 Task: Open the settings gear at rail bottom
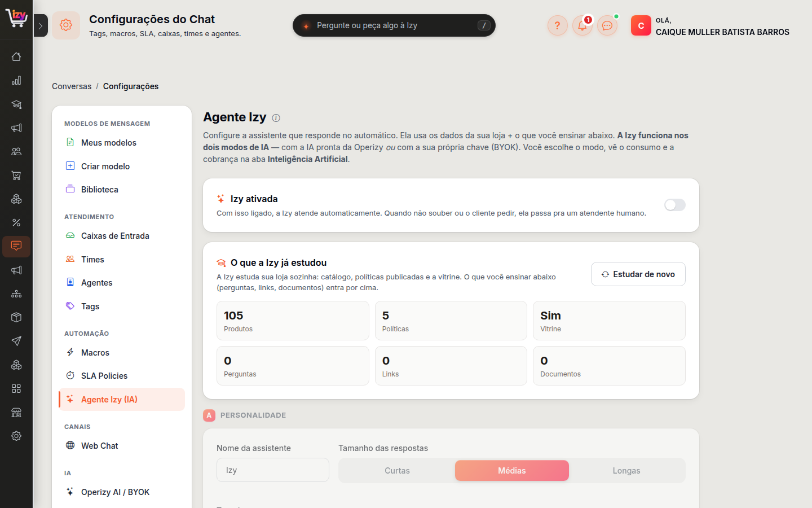point(16,436)
